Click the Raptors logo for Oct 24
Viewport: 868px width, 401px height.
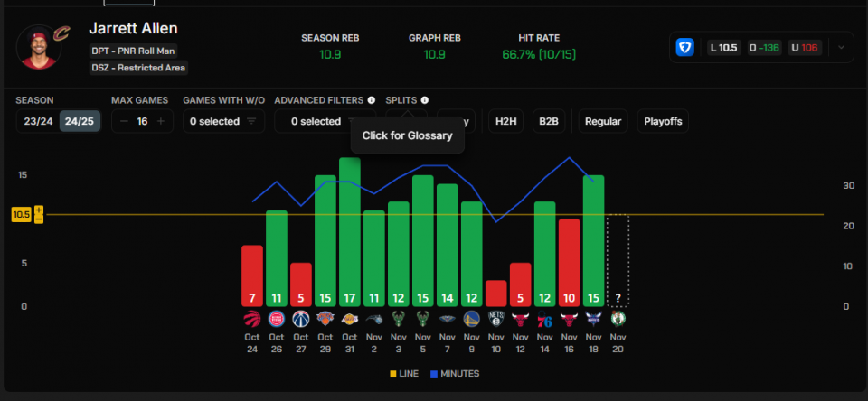tap(252, 319)
